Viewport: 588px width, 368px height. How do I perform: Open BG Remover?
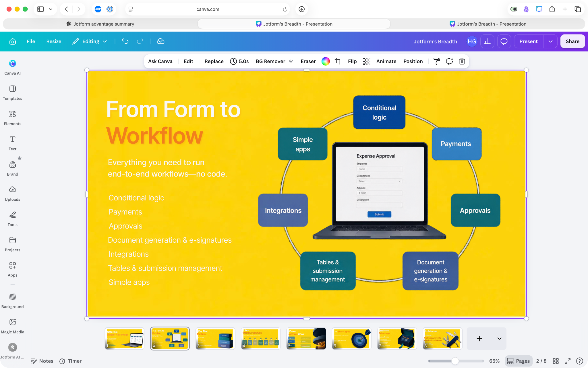click(x=274, y=61)
